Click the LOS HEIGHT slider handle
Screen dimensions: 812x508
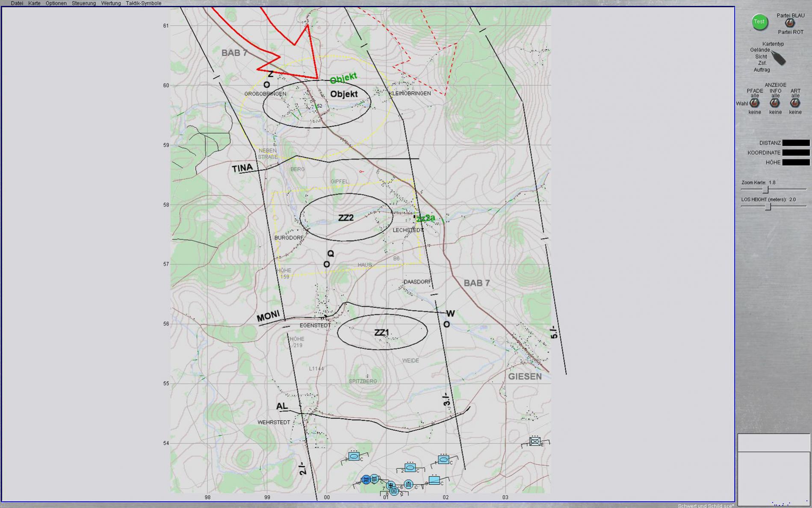tap(768, 207)
